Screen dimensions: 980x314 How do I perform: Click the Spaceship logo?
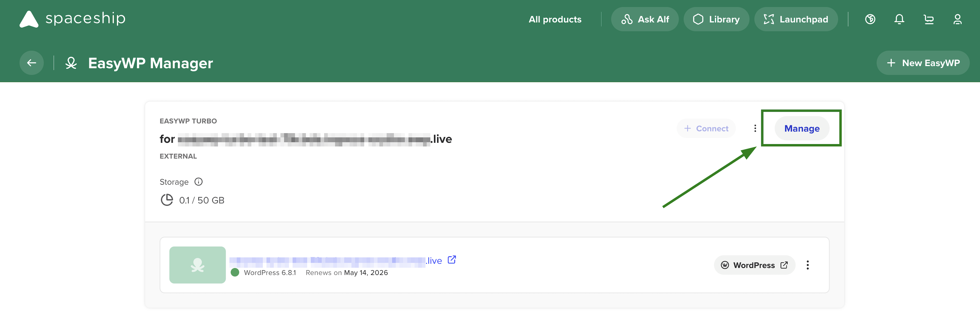[x=72, y=19]
